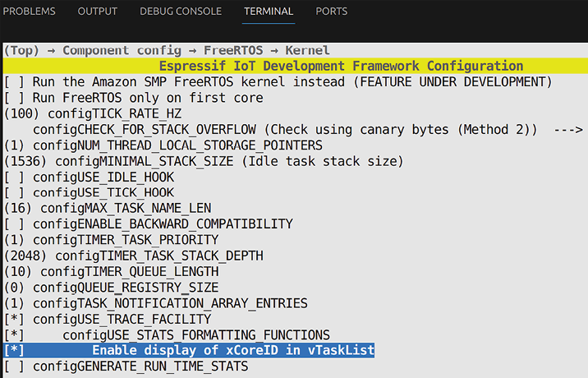The width and height of the screenshot is (588, 378).
Task: Toggle configENABLE_BACKWARD_COMPATIBILITY checkbox
Action: 14,224
